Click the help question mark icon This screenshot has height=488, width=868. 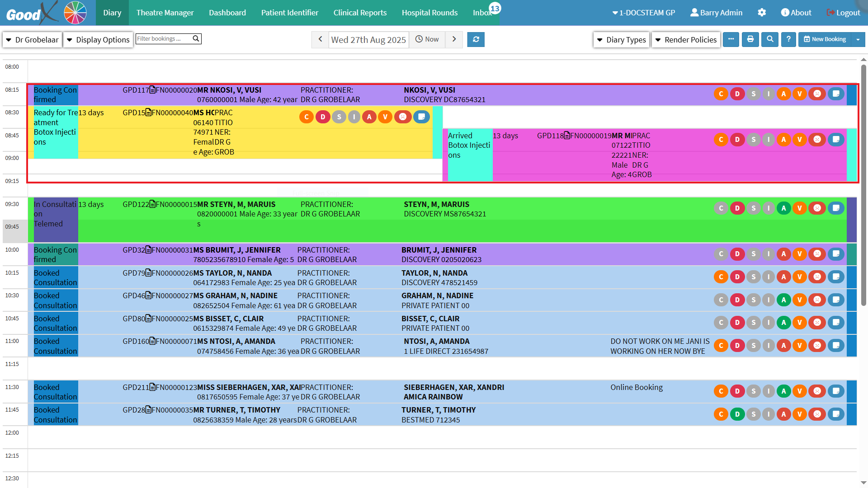(788, 39)
